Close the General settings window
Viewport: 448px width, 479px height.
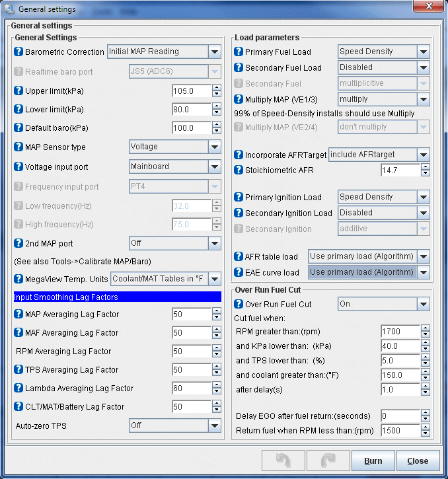tap(428, 6)
